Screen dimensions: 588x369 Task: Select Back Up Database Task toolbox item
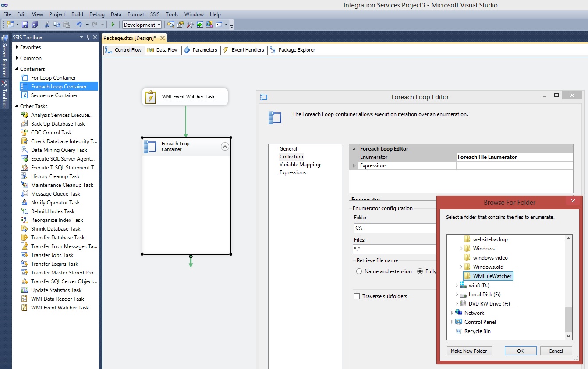click(x=58, y=124)
